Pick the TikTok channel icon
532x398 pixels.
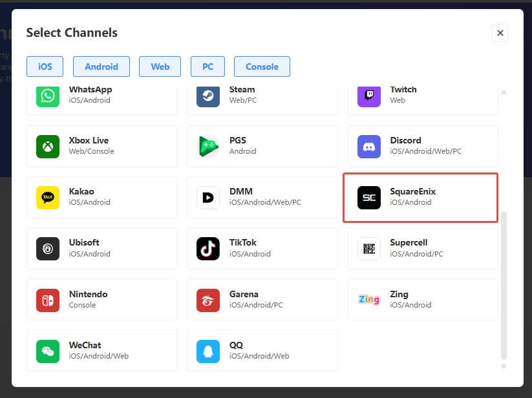point(208,249)
